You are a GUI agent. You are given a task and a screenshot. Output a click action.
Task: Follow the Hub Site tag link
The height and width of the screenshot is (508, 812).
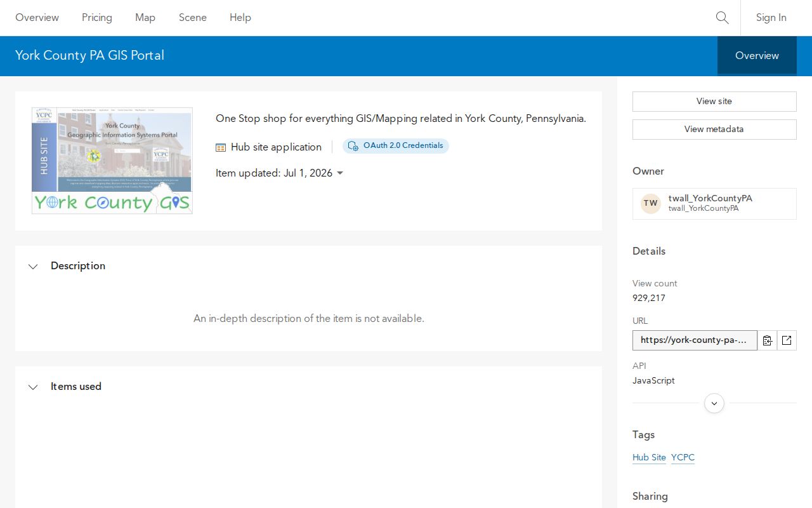point(650,458)
